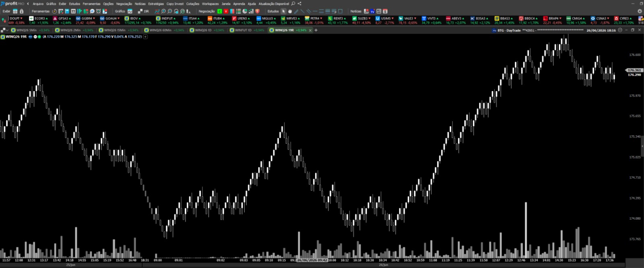The height and width of the screenshot is (268, 644).
Task: Click the VALE3 ticker in quote strip
Action: (408, 21)
